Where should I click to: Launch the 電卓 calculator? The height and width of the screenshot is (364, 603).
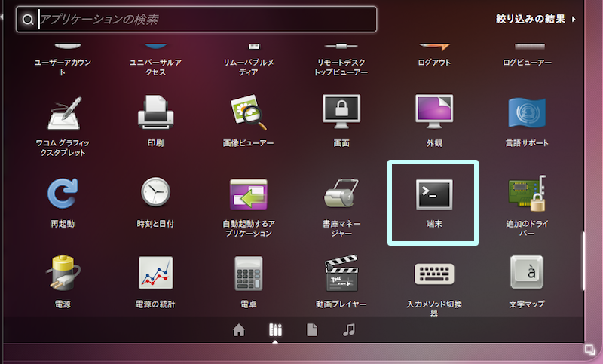[249, 274]
